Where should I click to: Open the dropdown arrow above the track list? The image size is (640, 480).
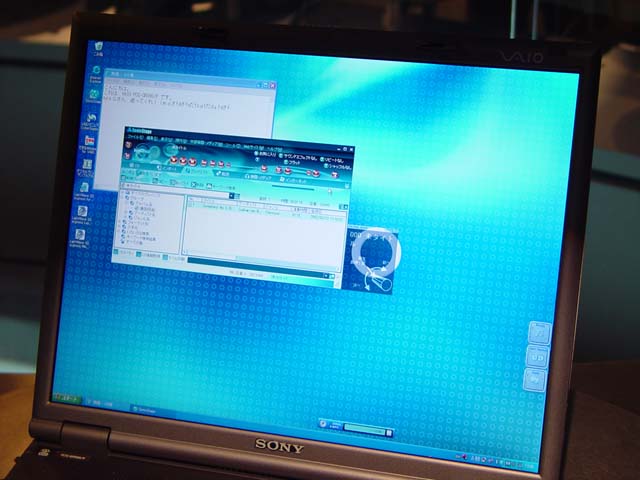231,196
